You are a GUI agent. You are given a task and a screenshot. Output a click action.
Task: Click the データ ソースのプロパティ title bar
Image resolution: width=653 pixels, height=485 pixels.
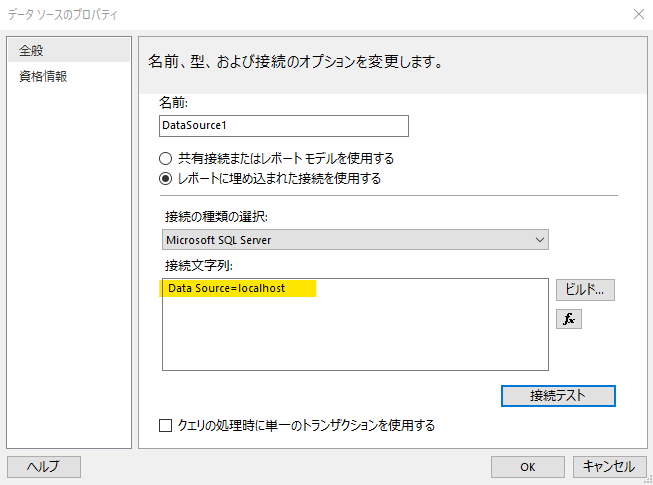click(300, 15)
